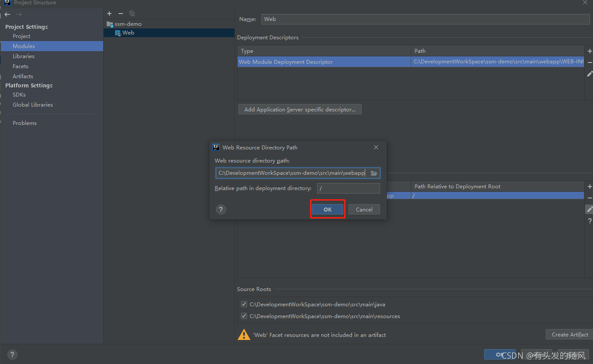Click the forward navigation arrow
Viewport: 593px width, 364px height.
click(19, 14)
